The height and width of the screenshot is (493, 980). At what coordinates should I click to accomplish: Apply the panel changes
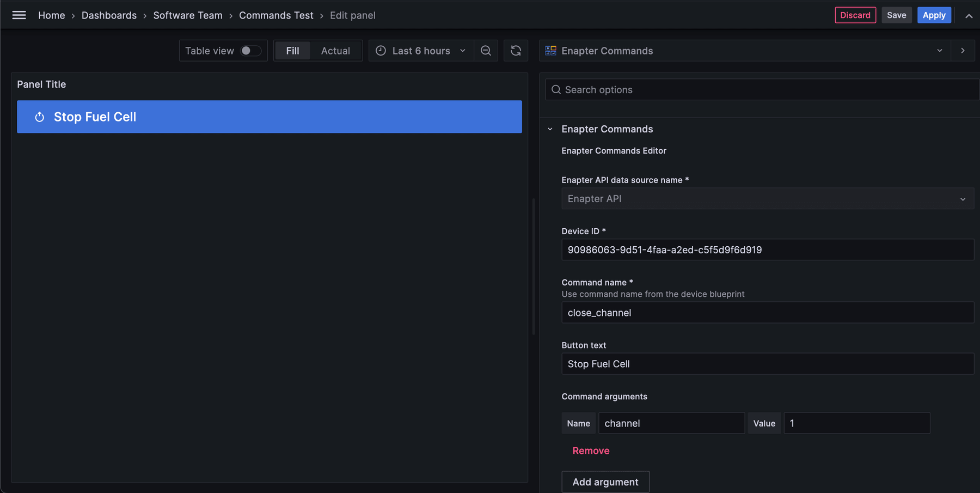point(934,15)
